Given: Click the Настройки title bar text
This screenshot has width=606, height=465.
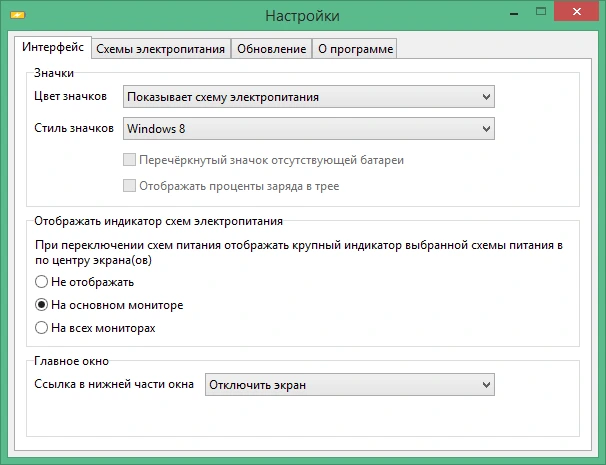Looking at the screenshot, I should click(302, 16).
